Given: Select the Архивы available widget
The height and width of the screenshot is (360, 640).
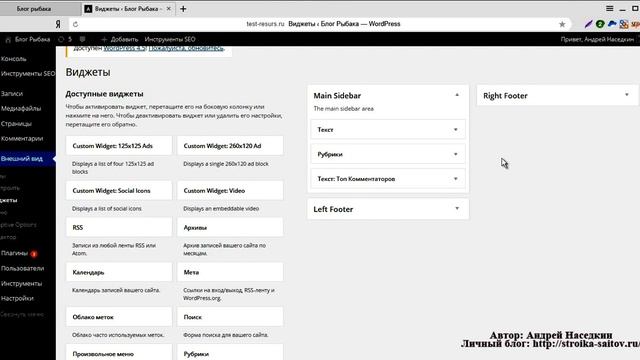Looking at the screenshot, I should point(230,227).
